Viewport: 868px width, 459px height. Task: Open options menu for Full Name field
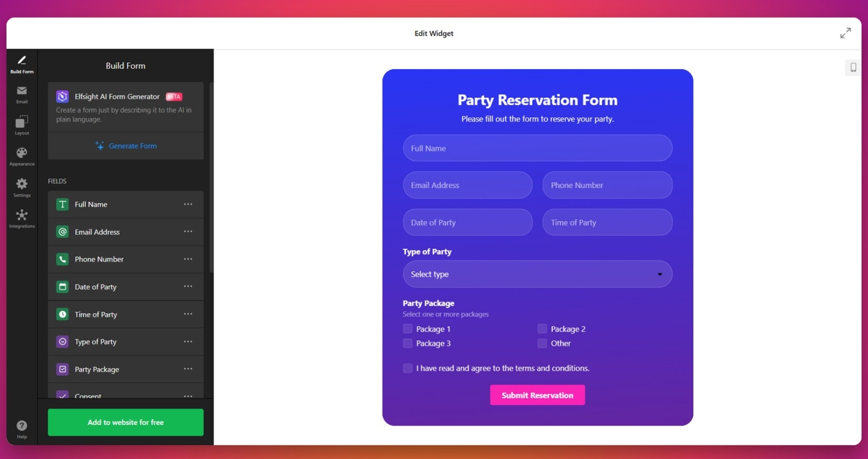[x=188, y=204]
